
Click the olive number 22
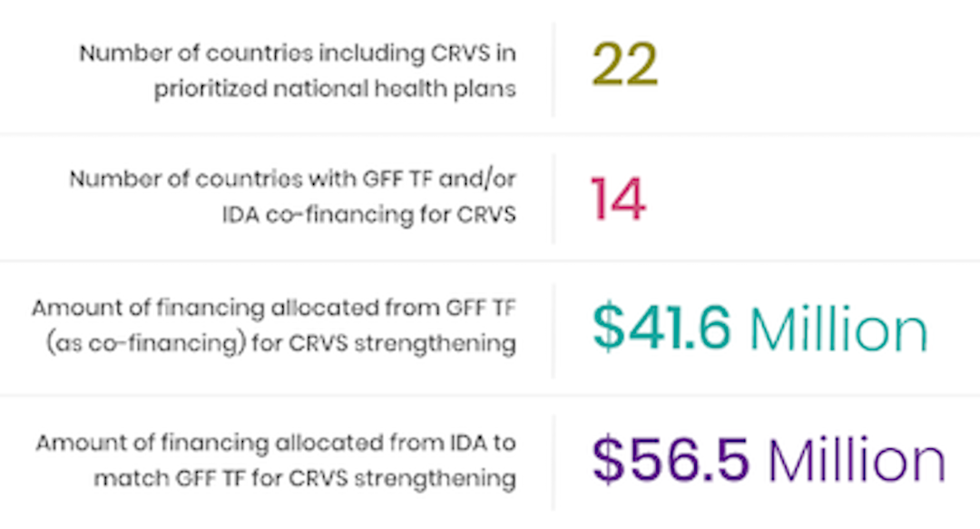[624, 65]
